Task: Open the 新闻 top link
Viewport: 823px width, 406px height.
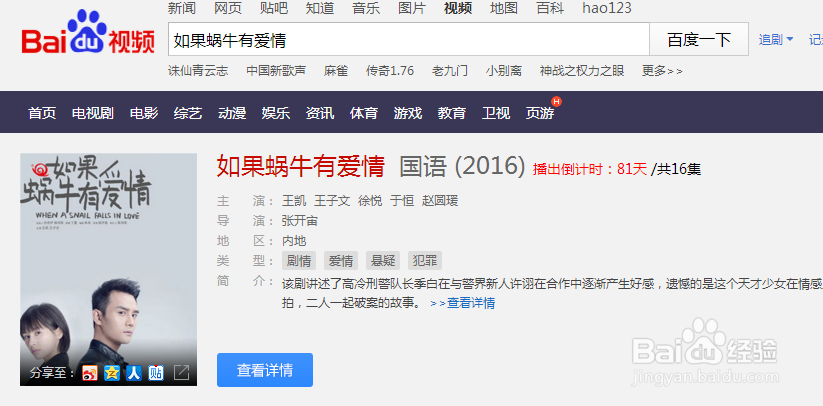Action: (182, 8)
